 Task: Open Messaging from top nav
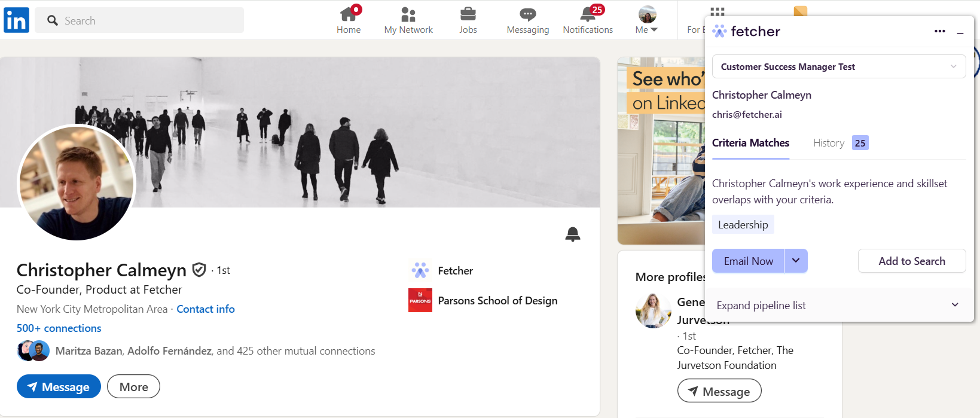click(x=527, y=20)
